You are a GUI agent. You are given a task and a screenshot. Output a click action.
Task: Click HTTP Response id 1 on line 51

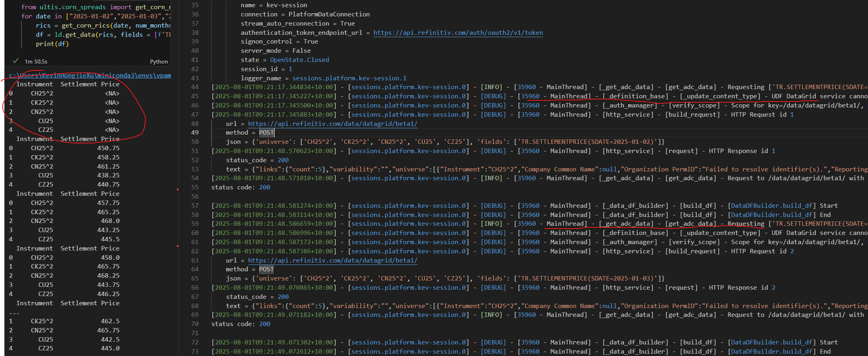[742, 151]
